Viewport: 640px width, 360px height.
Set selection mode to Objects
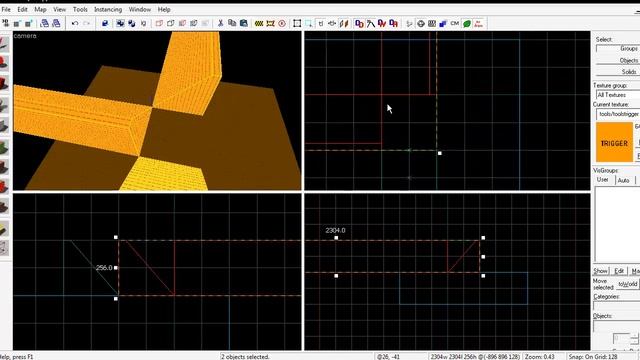[618, 60]
